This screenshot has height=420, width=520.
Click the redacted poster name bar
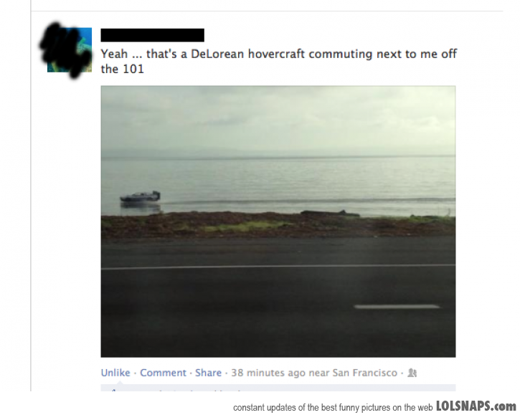coord(153,35)
